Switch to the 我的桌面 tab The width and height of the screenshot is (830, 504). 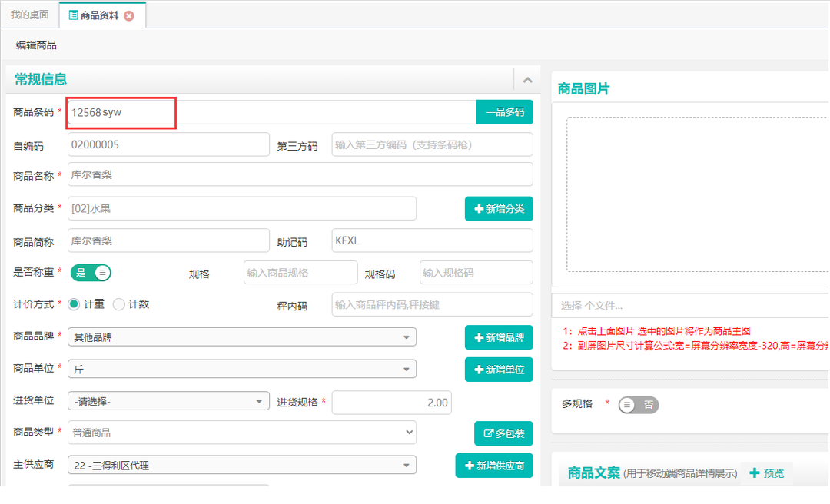click(29, 15)
